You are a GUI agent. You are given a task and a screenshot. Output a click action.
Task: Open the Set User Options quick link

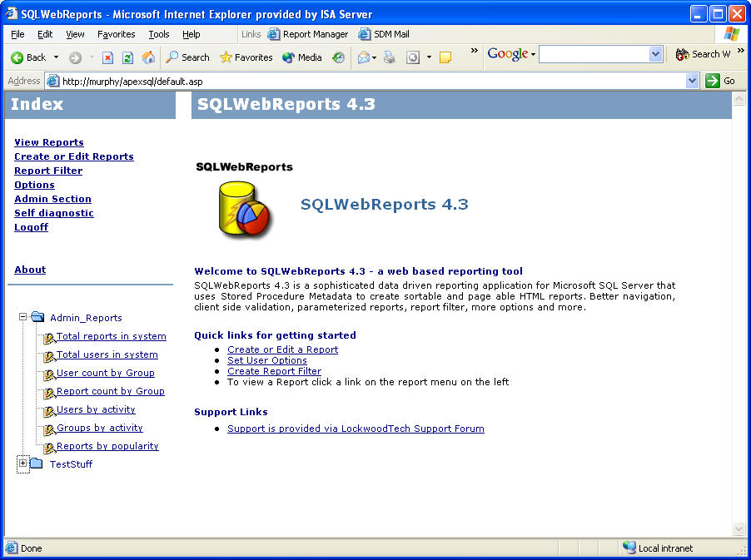click(266, 360)
